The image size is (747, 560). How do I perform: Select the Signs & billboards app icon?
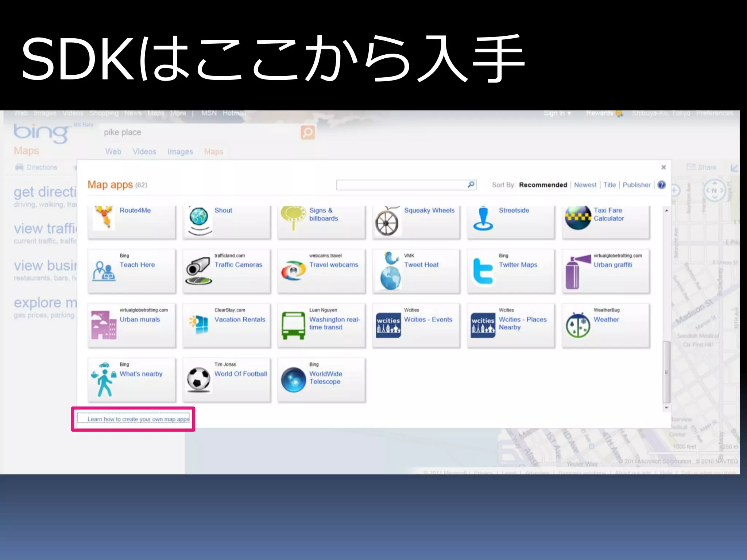pos(293,218)
